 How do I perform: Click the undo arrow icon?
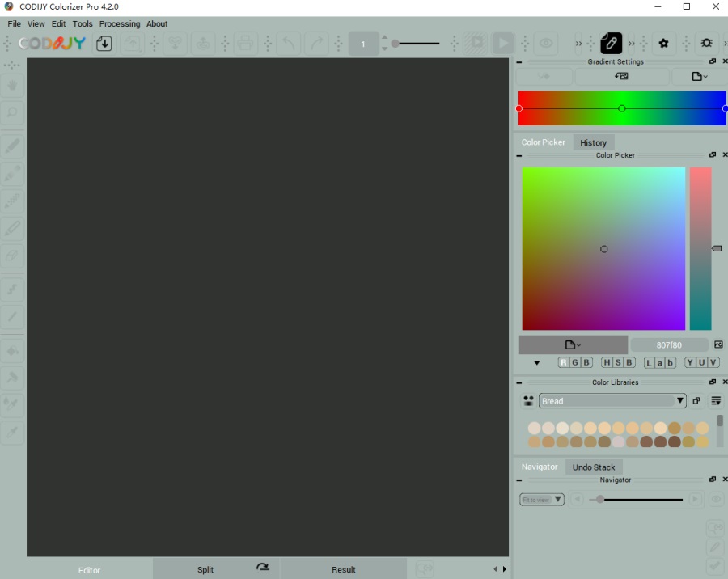click(289, 44)
